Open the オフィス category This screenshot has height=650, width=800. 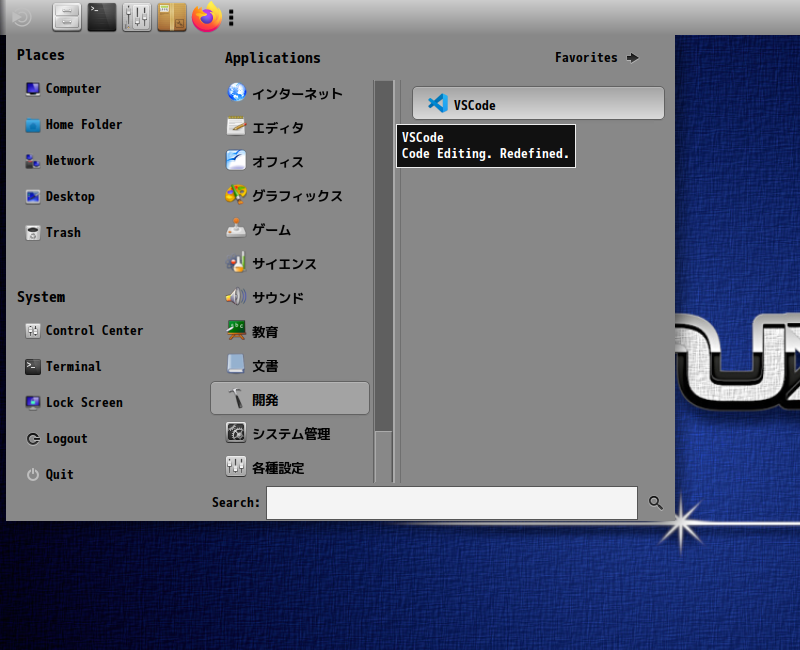click(x=290, y=161)
